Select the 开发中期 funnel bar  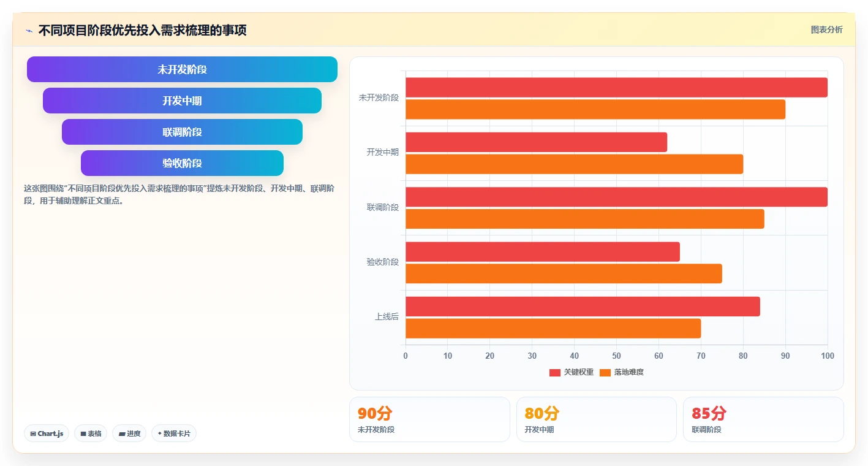click(182, 101)
